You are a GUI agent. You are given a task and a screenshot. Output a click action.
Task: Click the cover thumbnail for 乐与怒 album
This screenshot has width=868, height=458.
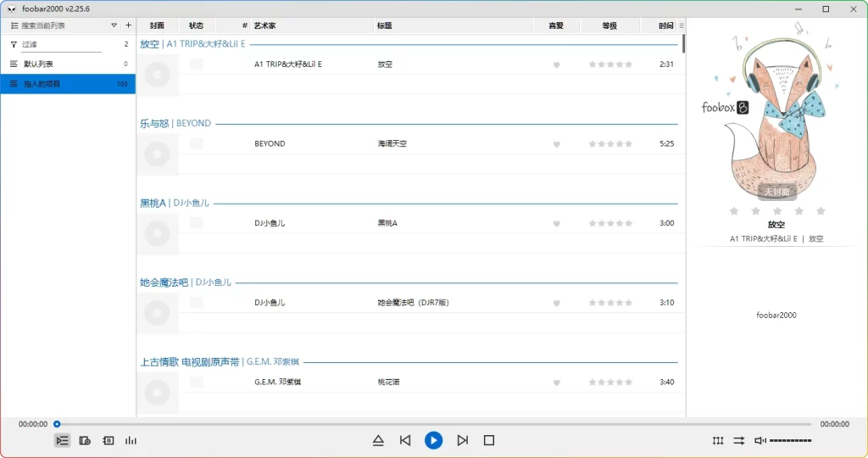158,154
